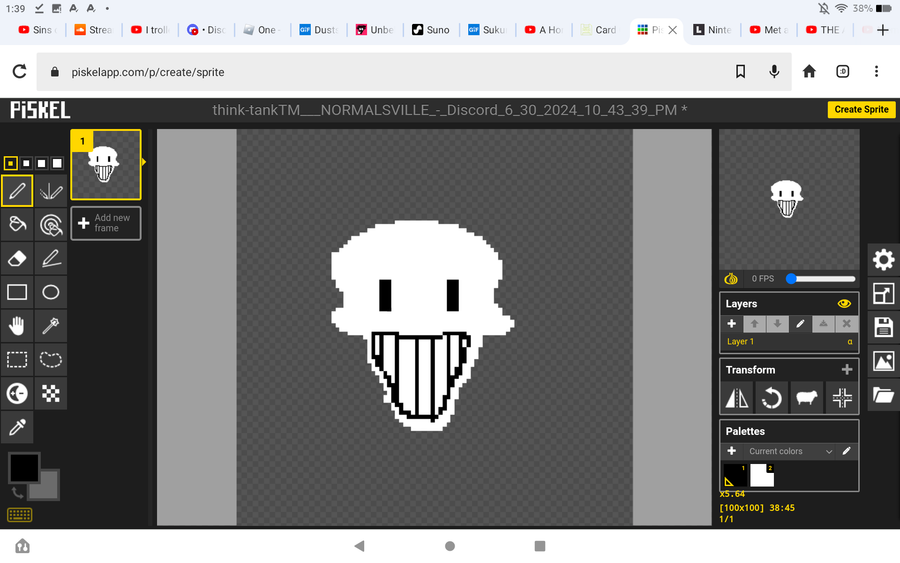This screenshot has width=900, height=563.
Task: Switch to the Card tab
Action: [x=599, y=30]
